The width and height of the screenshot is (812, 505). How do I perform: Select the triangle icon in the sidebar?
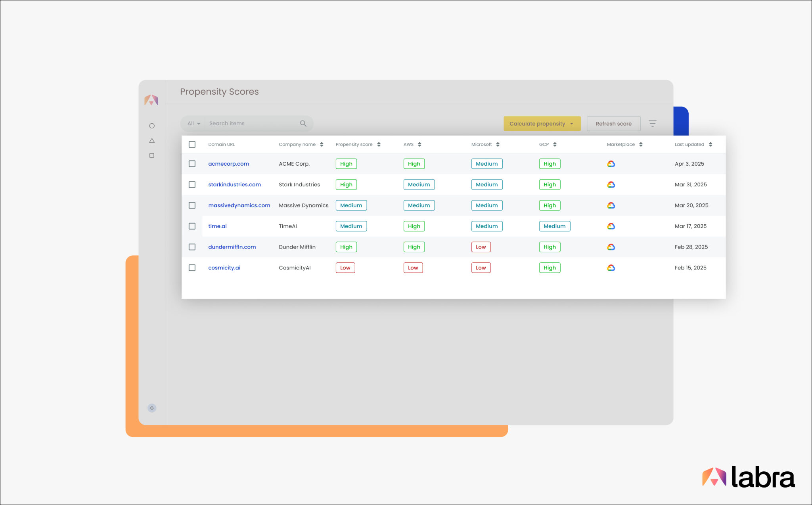pos(152,140)
